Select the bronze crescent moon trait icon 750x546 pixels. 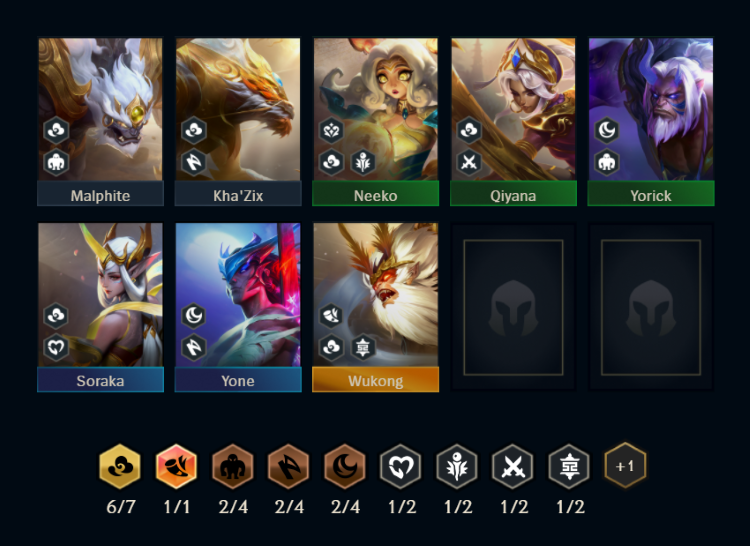(x=344, y=466)
